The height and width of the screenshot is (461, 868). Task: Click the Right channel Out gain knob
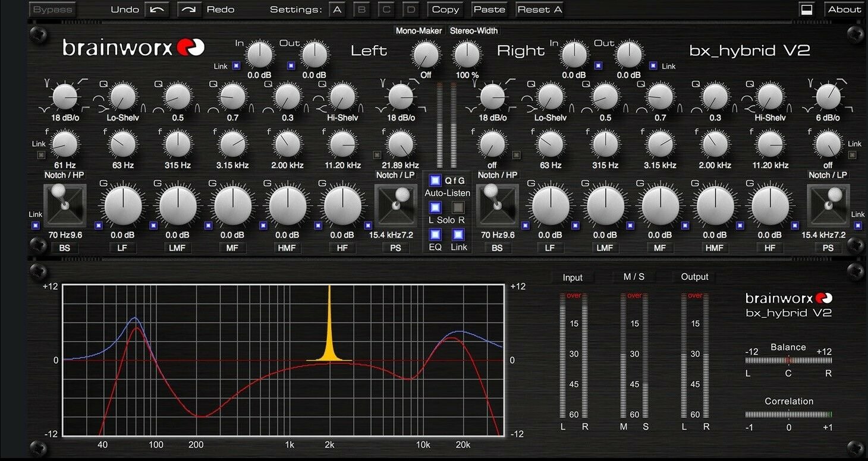pyautogui.click(x=628, y=55)
